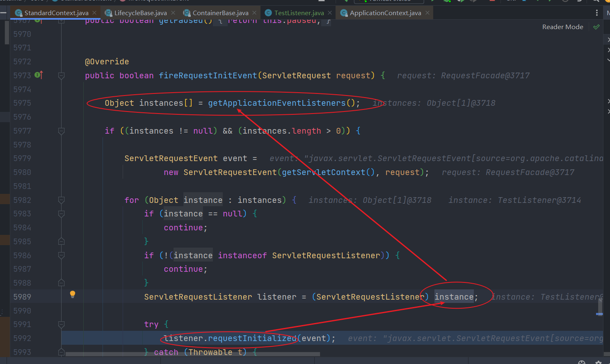Close the StandardContext.java tab

[95, 13]
